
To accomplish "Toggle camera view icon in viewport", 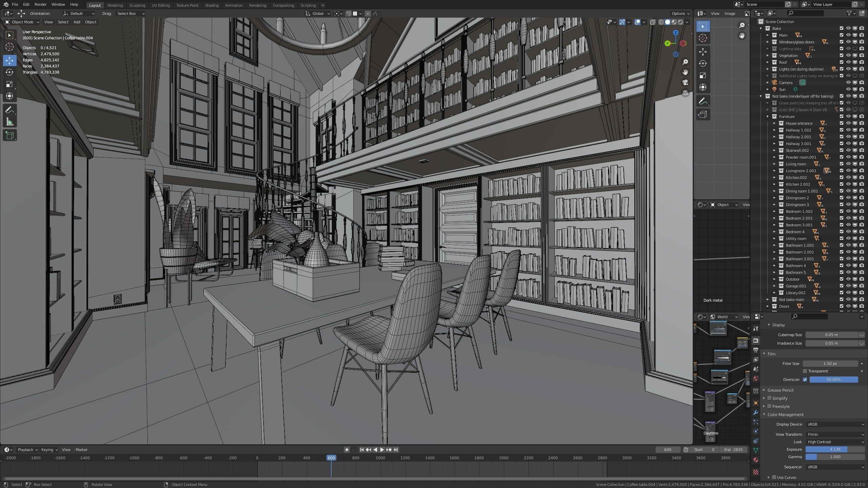I will click(x=685, y=83).
